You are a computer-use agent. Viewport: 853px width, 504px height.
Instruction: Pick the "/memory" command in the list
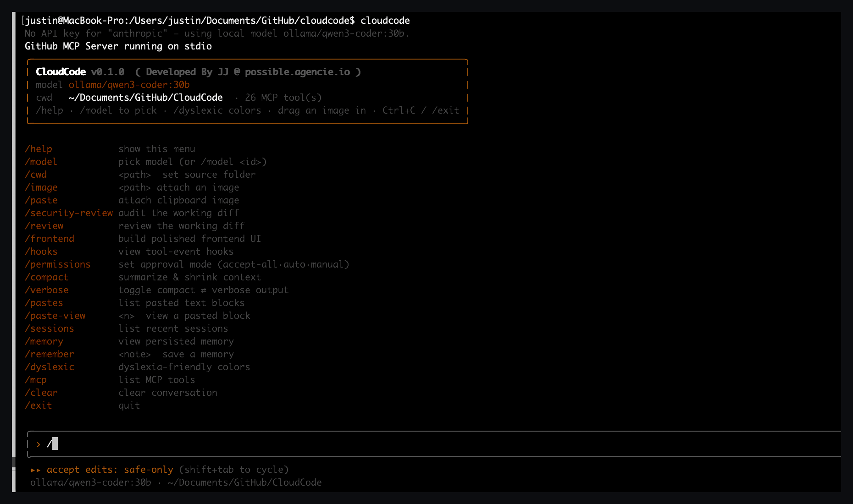tap(44, 341)
